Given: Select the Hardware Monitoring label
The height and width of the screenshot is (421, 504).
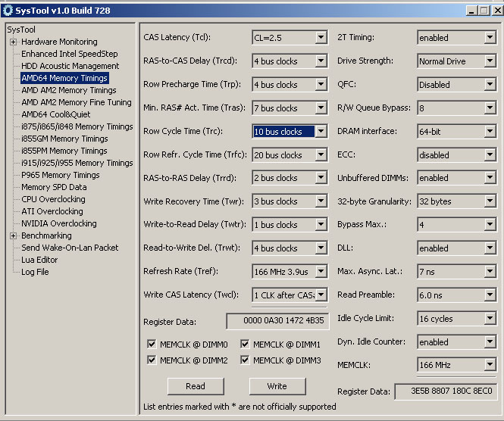Looking at the screenshot, I should tap(59, 42).
